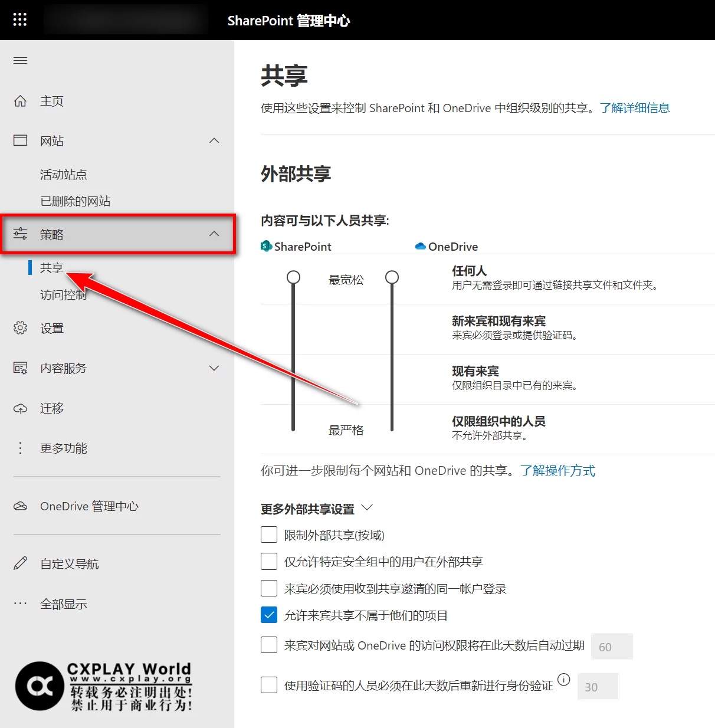Open 了解详细信息 link

(635, 108)
